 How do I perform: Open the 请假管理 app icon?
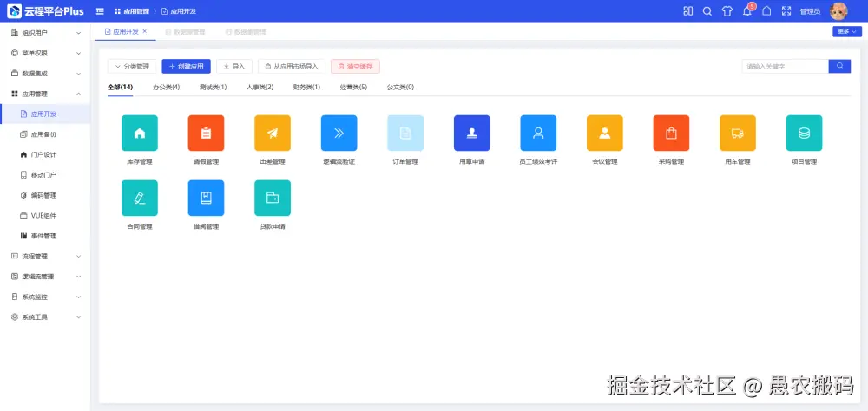click(x=206, y=133)
